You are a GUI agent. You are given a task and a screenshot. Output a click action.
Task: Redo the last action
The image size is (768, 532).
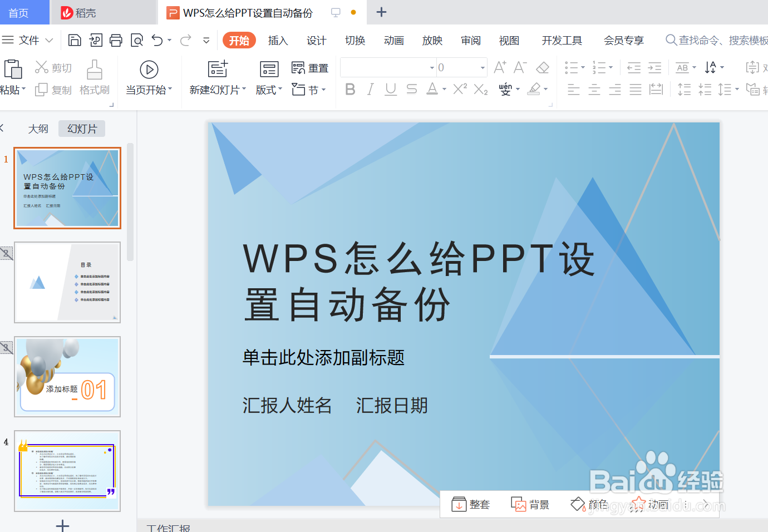(x=186, y=40)
